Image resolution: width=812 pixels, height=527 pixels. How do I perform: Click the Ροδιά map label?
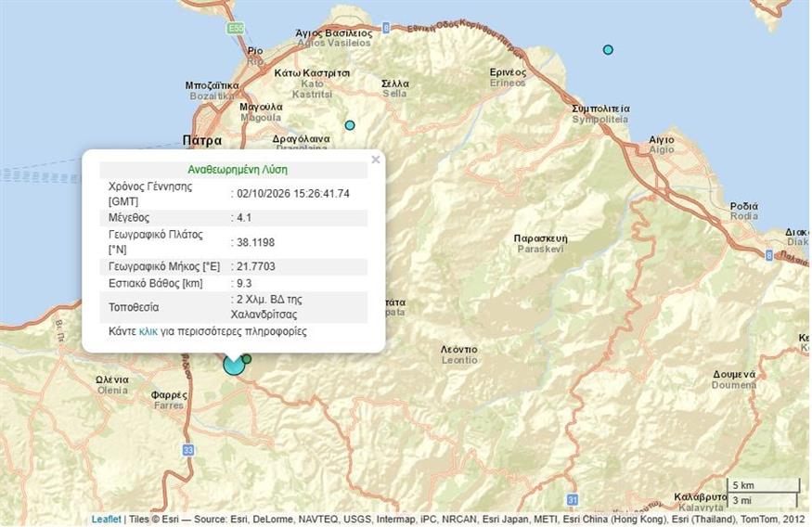tap(744, 206)
